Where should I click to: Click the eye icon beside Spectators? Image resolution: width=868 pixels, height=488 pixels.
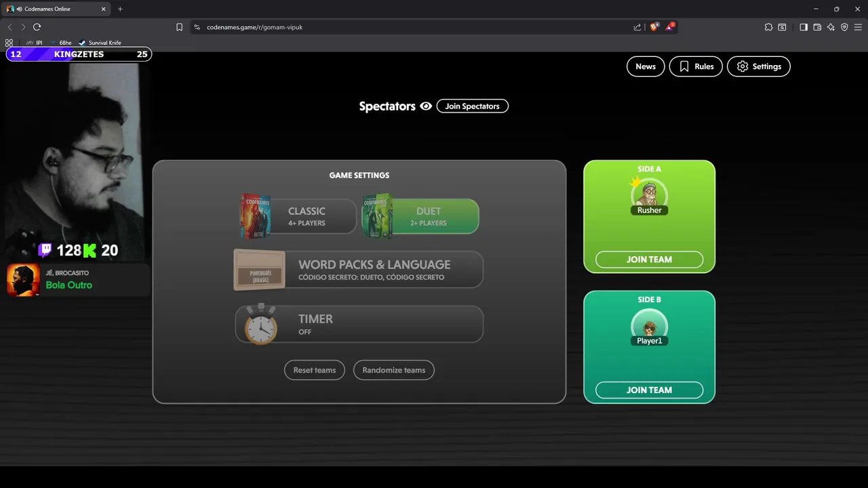tap(426, 106)
